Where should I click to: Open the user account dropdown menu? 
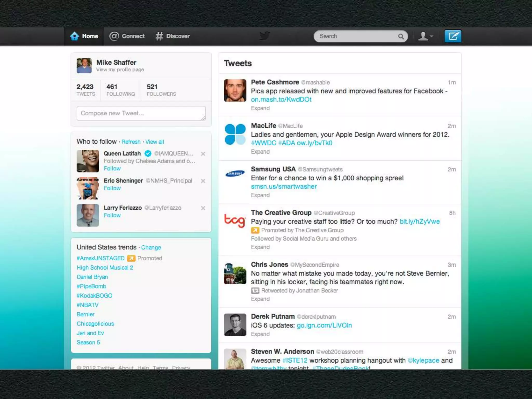click(x=425, y=36)
